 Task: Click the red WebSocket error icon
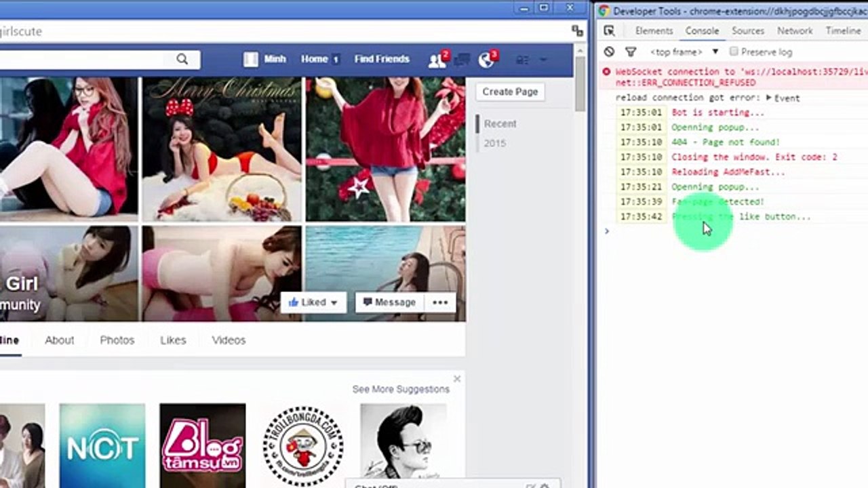606,71
